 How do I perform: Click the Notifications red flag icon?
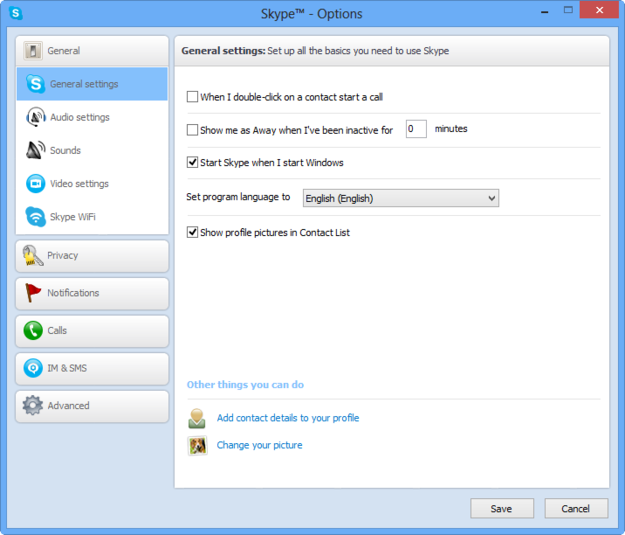tap(33, 293)
